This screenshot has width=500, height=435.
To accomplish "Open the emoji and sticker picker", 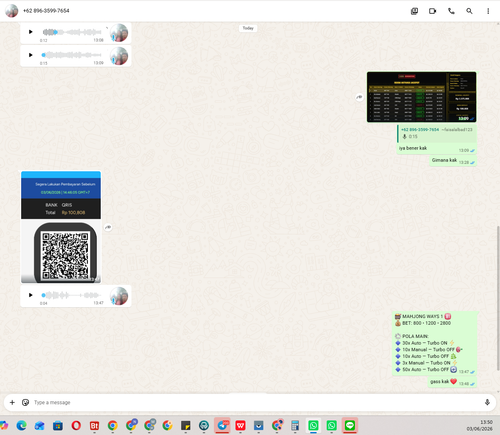I will [25, 402].
